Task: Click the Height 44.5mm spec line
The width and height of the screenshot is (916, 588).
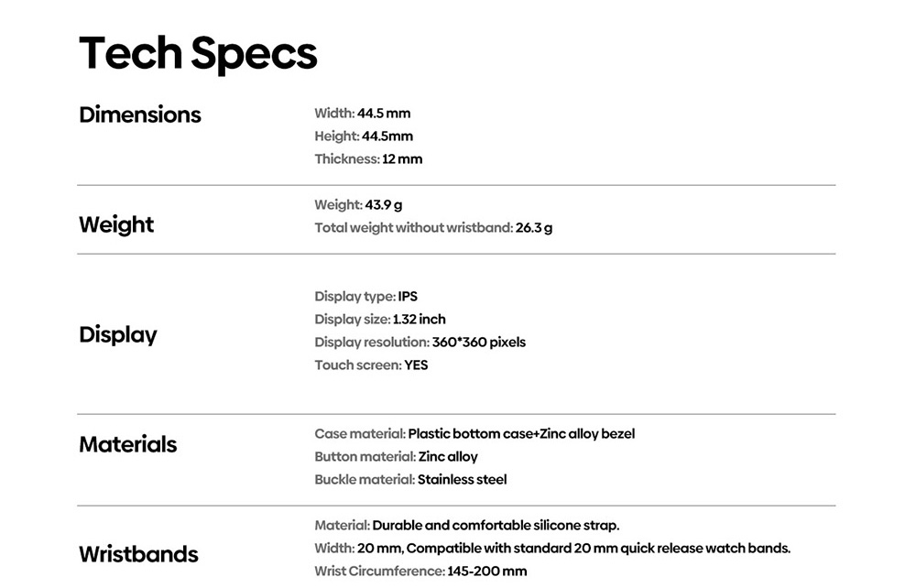Action: pyautogui.click(x=364, y=136)
